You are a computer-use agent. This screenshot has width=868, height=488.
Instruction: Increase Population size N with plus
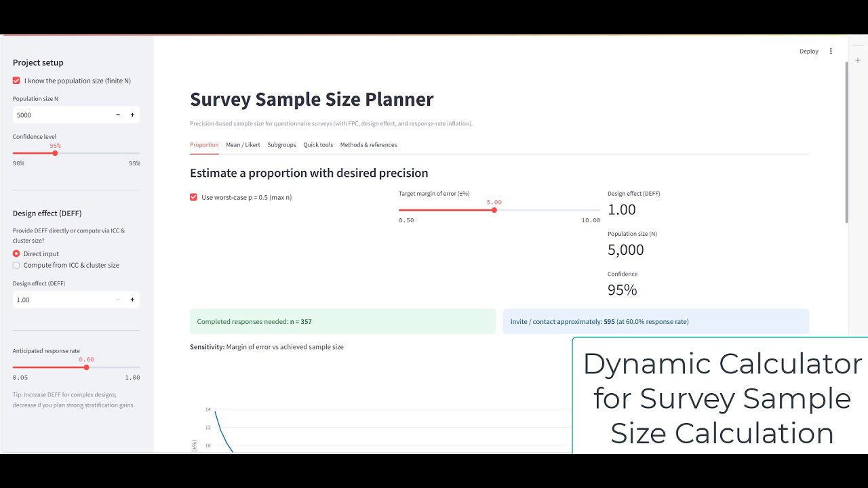pos(132,115)
